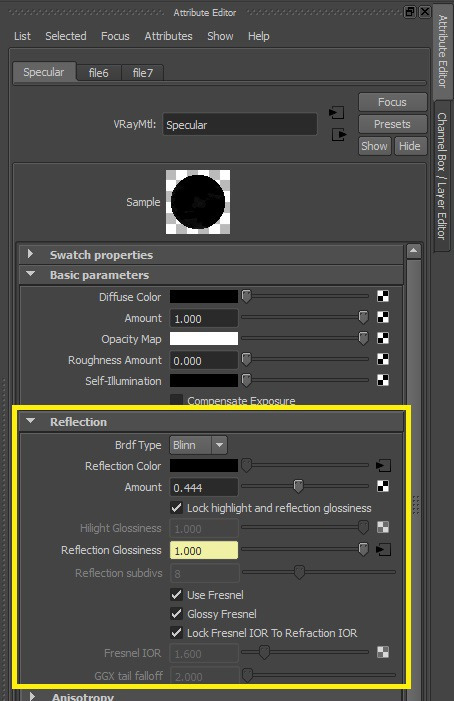The height and width of the screenshot is (701, 454).
Task: Float the Attribute Editor panel
Action: point(410,12)
